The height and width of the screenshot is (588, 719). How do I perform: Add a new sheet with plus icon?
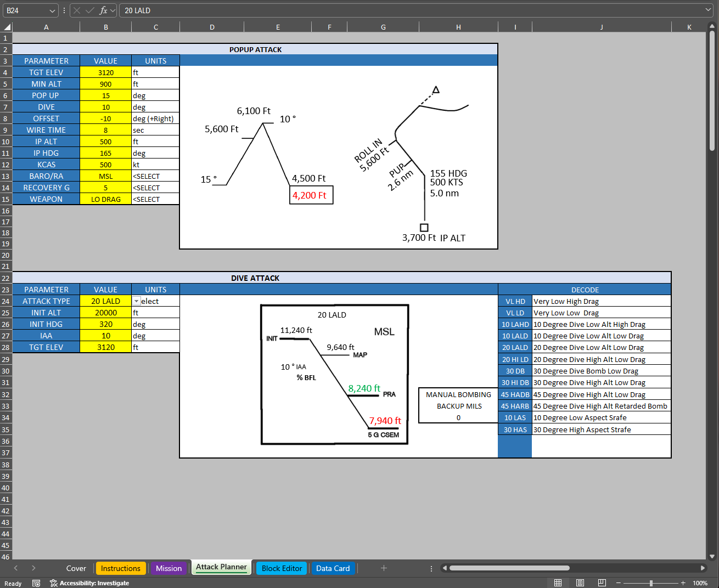point(384,568)
